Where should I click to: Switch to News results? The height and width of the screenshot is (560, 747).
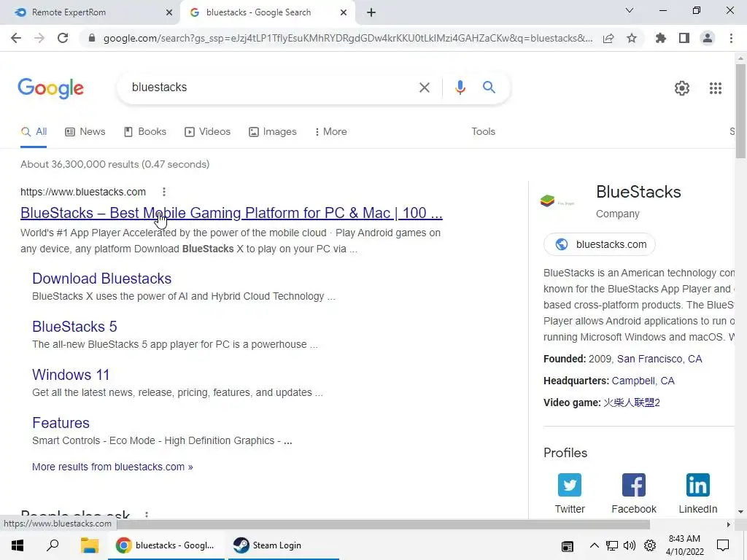[x=85, y=132]
